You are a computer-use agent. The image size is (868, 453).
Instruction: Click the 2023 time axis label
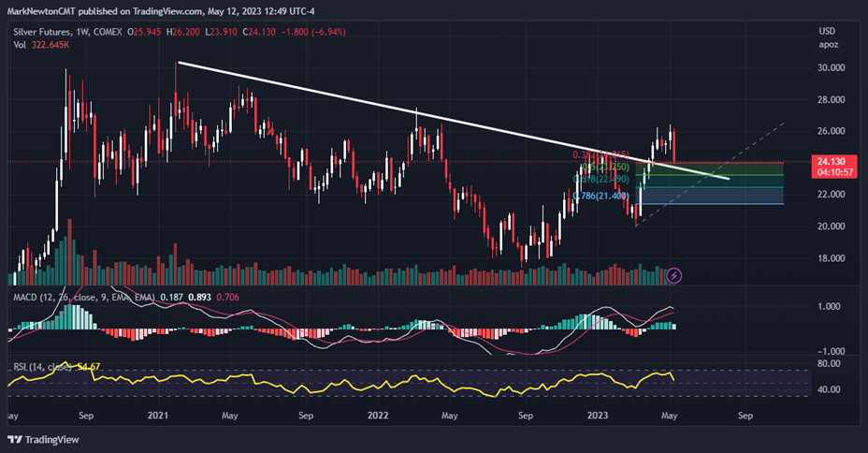[598, 416]
